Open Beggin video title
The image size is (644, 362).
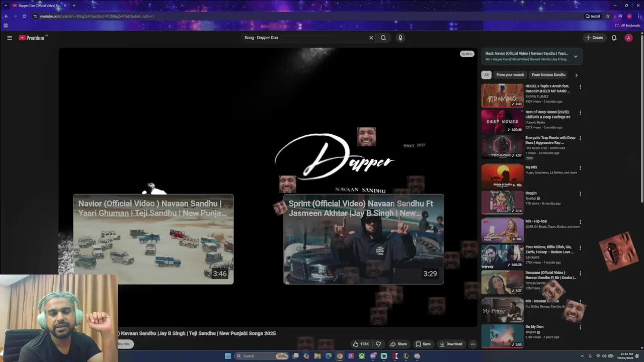[x=531, y=193]
